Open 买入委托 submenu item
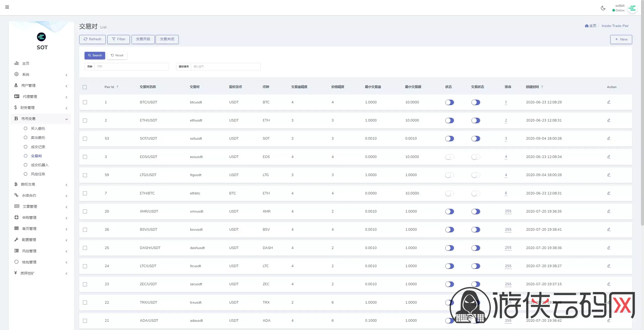 click(38, 129)
